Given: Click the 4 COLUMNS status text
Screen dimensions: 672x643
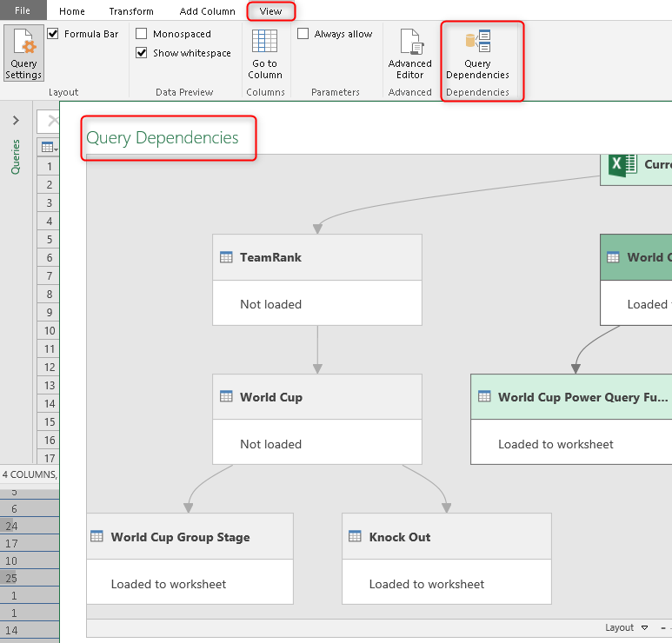Looking at the screenshot, I should (x=30, y=474).
